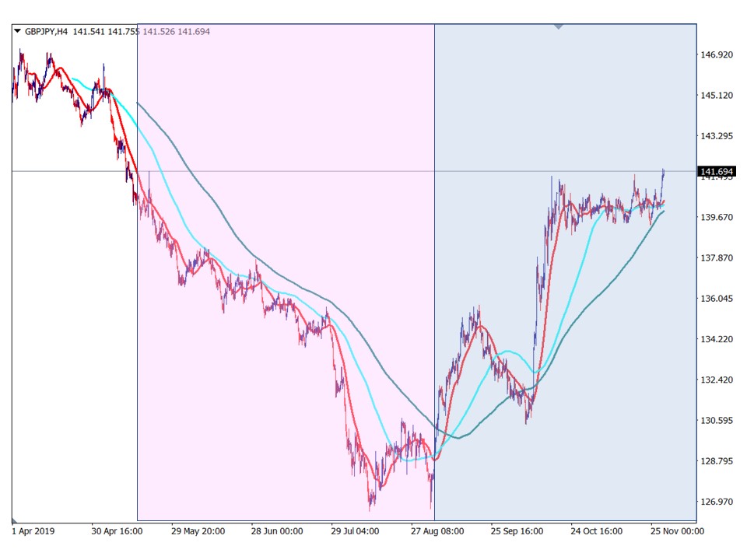Click the 146.920 price axis label
Viewport: 747px width, 560px height.
[x=717, y=55]
